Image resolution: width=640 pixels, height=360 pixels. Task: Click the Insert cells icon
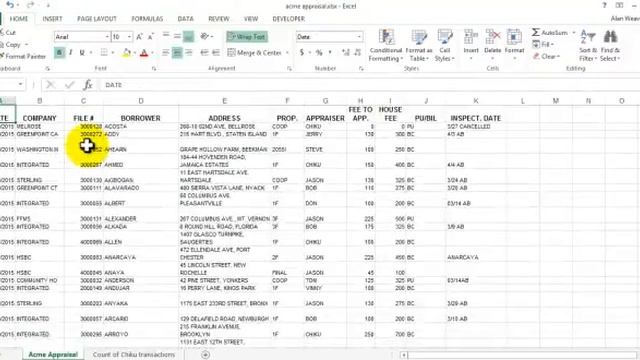point(471,38)
